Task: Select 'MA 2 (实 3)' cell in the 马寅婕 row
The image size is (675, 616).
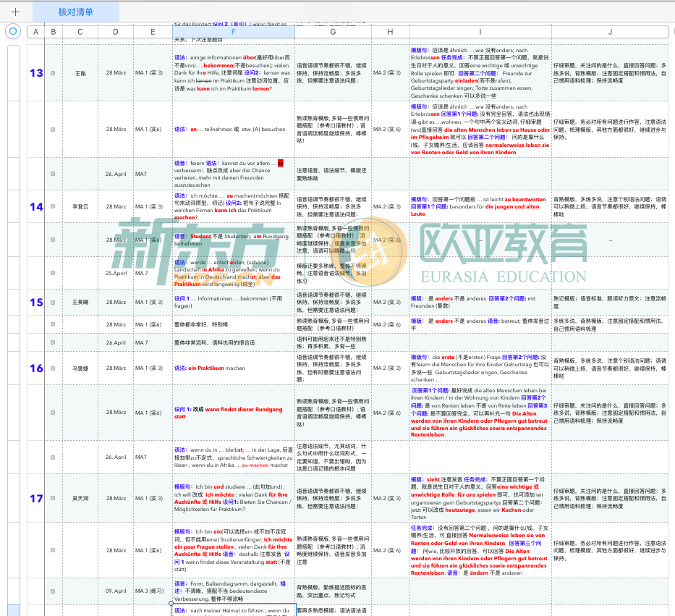Action: pos(390,368)
